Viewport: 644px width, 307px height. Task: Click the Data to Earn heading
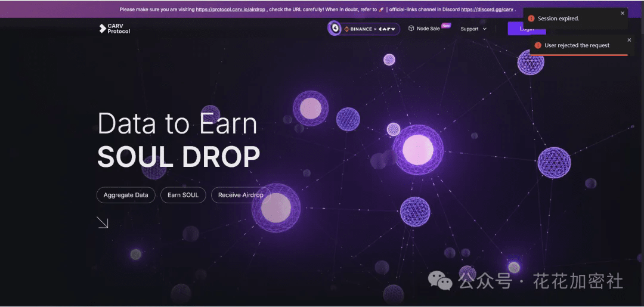178,123
